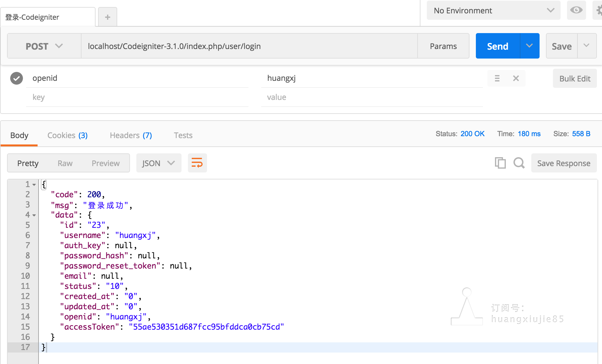Delete the openid parameter row

[x=516, y=78]
